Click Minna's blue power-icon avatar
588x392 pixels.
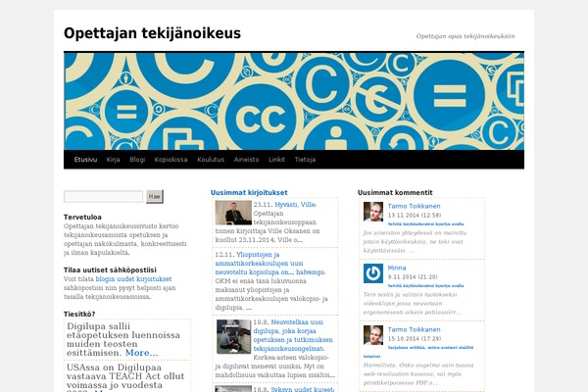point(373,273)
